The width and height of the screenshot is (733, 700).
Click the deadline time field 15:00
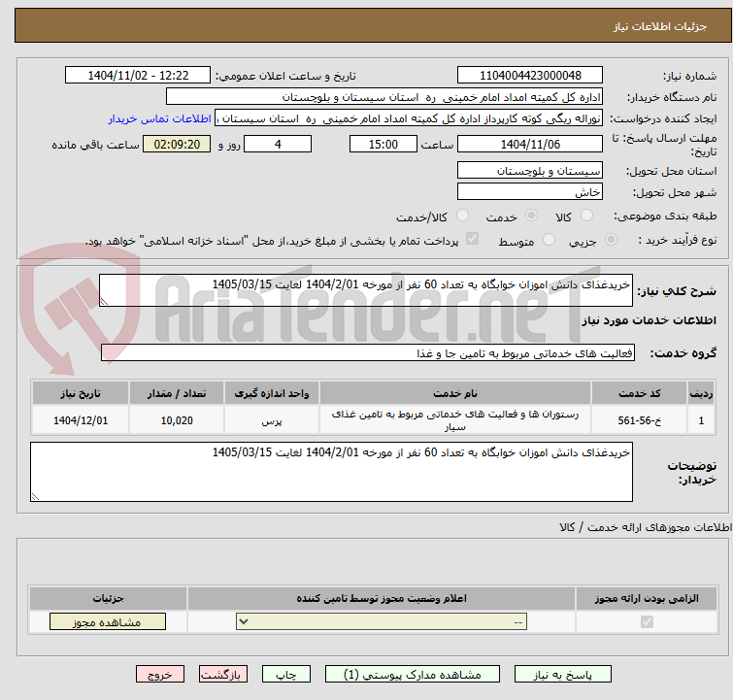[x=383, y=144]
